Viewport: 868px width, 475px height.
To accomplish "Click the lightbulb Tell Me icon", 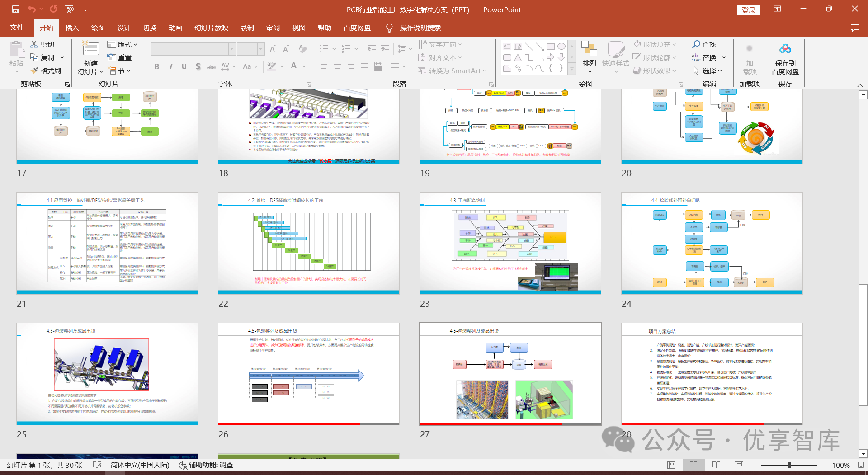I will pyautogui.click(x=389, y=28).
